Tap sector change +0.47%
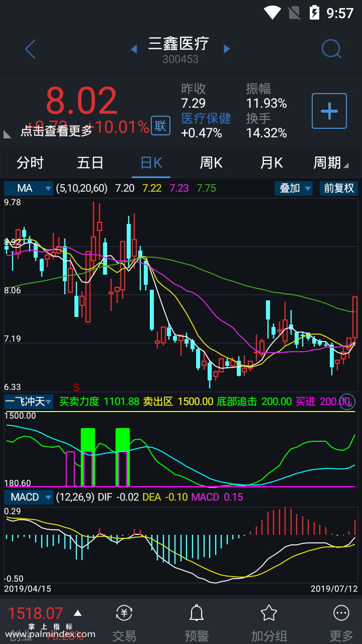 point(202,133)
